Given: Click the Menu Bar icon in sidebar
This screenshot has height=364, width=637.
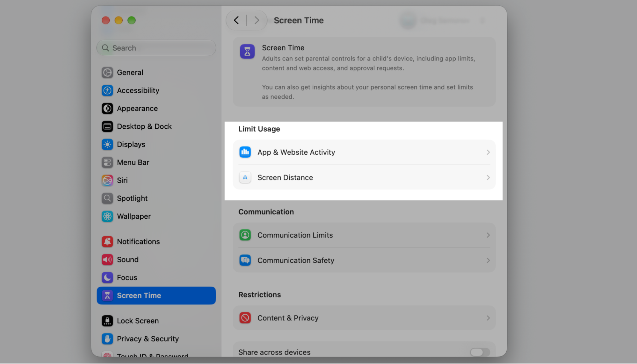Looking at the screenshot, I should pyautogui.click(x=107, y=162).
